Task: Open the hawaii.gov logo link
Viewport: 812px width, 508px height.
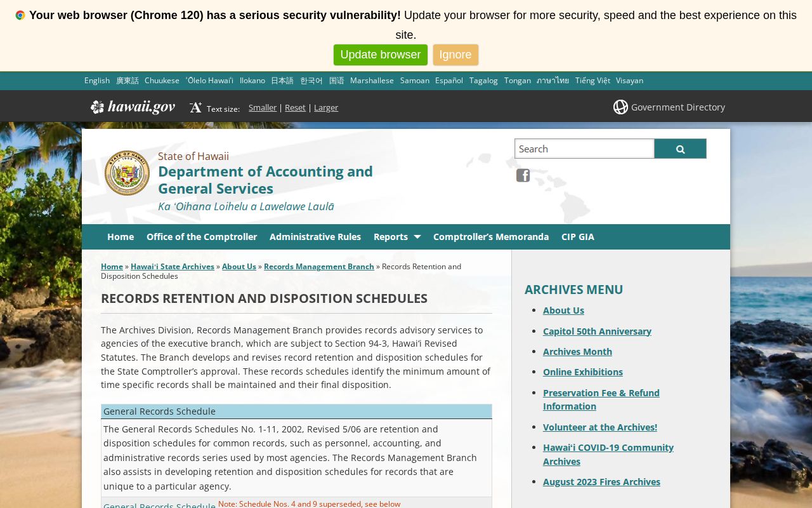Action: [133, 107]
